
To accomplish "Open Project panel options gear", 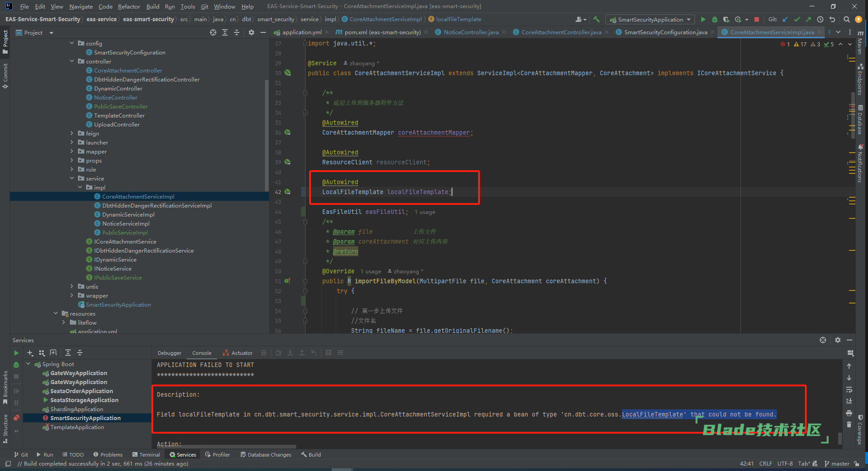I will pos(251,32).
